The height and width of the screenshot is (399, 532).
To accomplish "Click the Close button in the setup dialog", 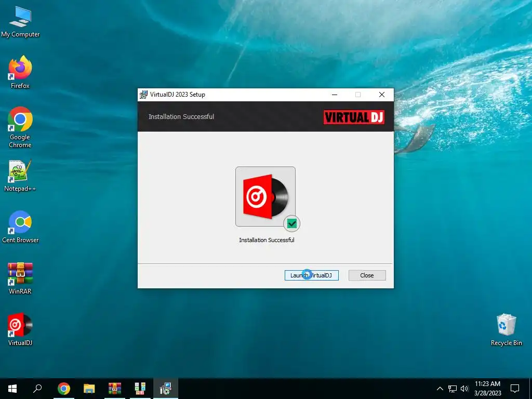I will [367, 275].
